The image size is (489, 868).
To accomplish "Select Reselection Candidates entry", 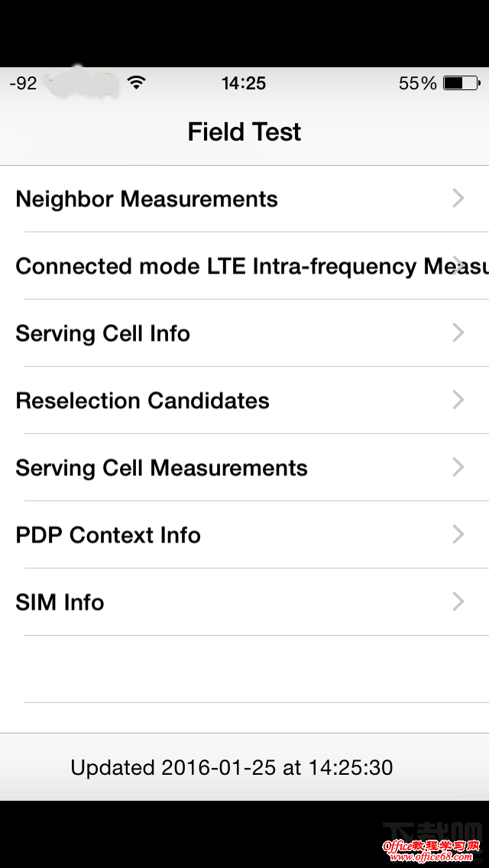I will (143, 401).
